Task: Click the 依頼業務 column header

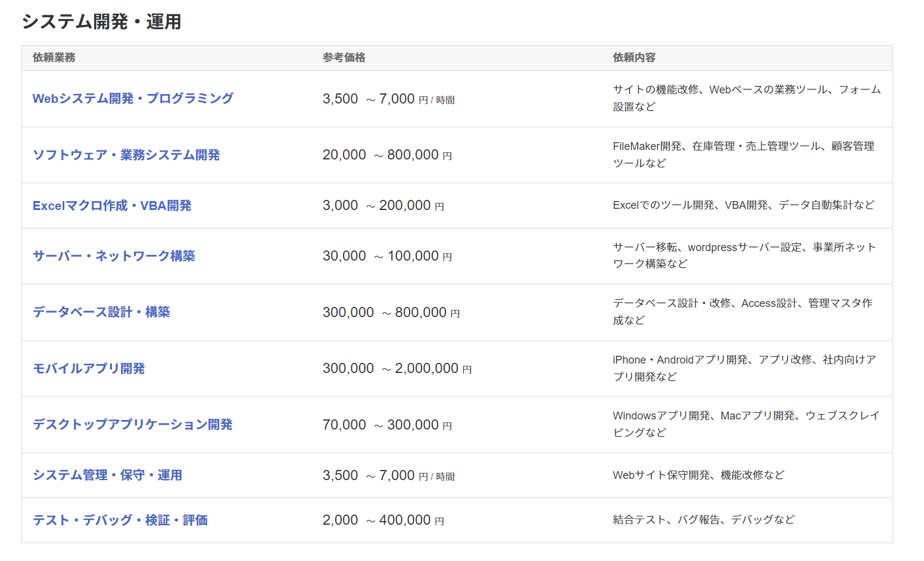Action: click(54, 58)
